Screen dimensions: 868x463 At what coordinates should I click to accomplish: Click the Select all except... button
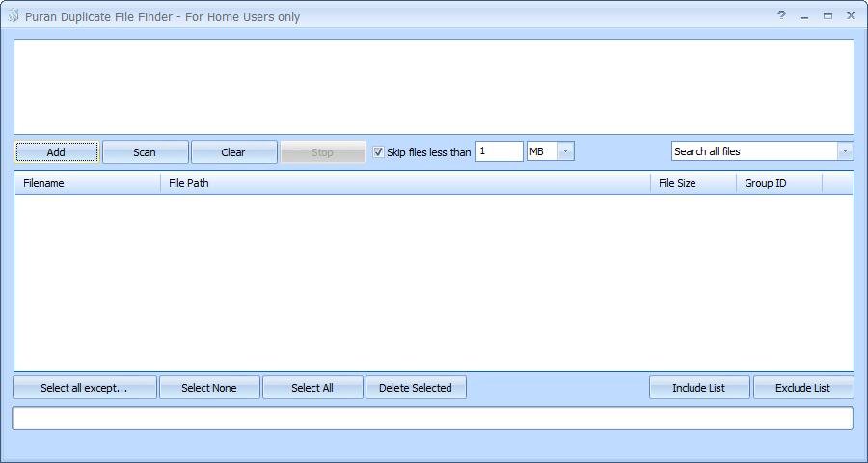click(85, 388)
